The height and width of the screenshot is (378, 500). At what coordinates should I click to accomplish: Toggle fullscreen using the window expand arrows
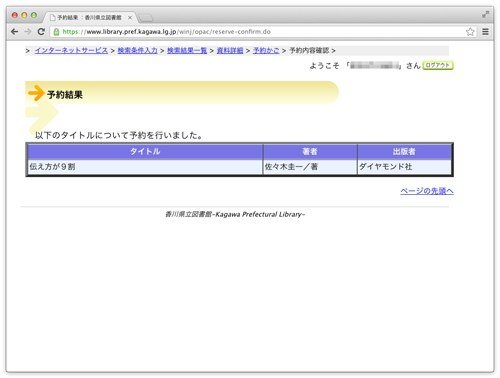coord(486,15)
